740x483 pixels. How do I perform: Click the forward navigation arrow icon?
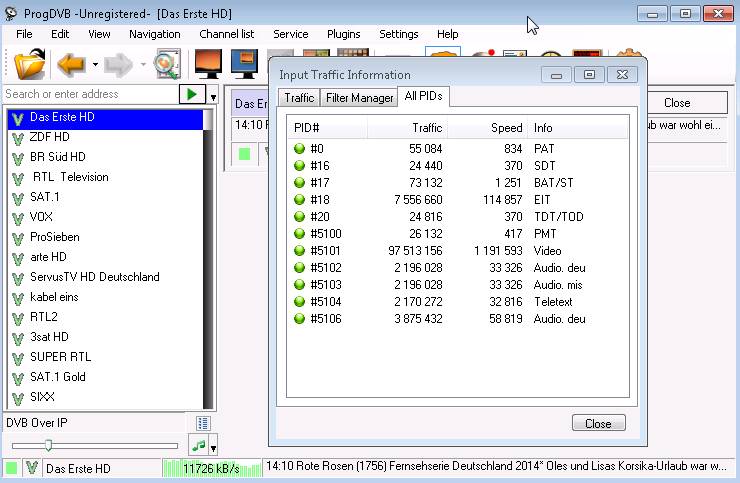[x=118, y=65]
